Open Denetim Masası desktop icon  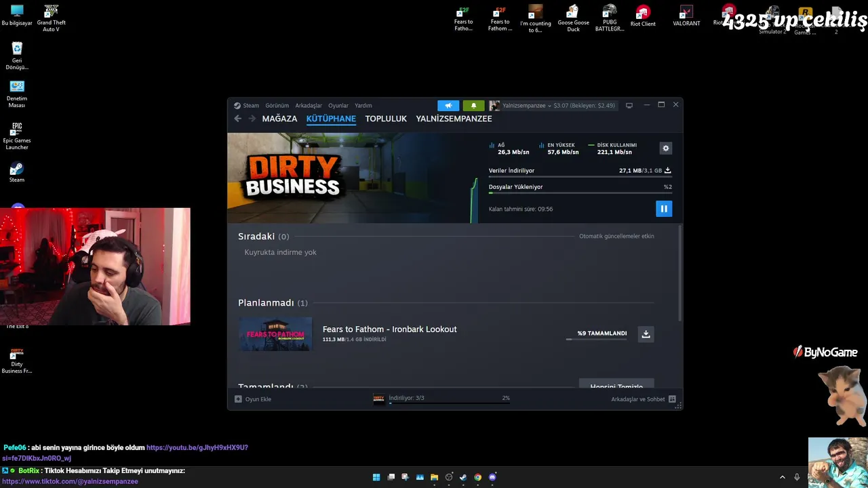click(x=17, y=94)
